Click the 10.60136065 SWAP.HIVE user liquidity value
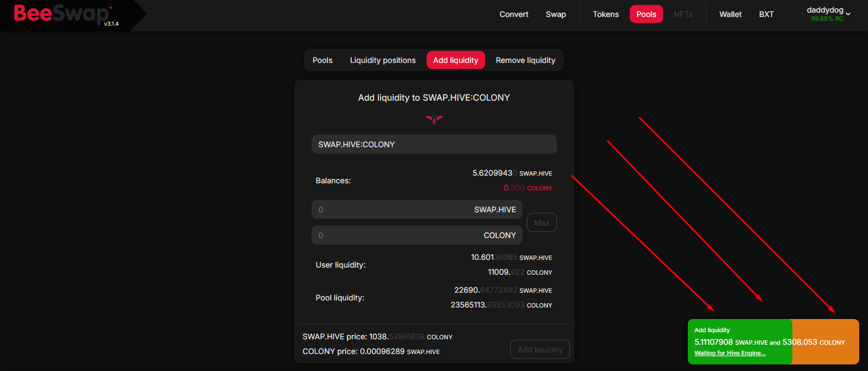868x371 pixels. (x=511, y=257)
